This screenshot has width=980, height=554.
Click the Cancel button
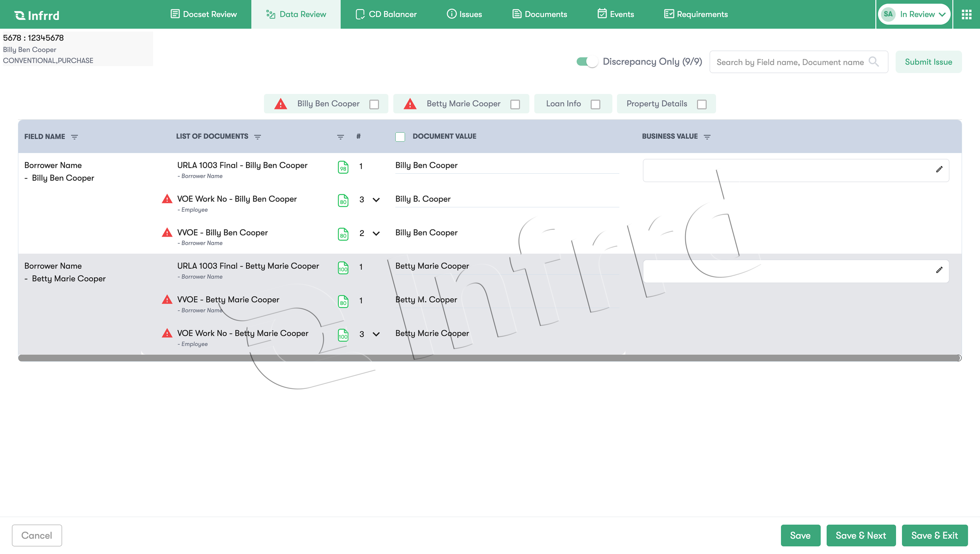37,535
